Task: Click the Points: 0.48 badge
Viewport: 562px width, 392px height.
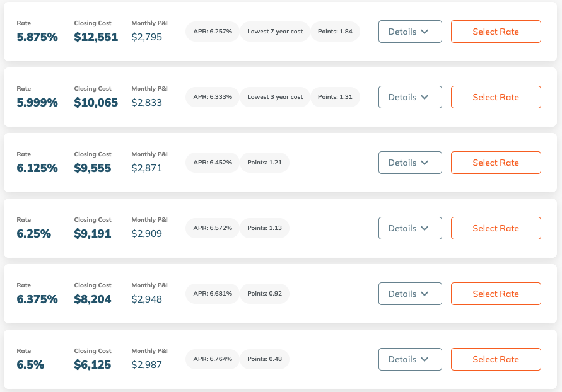Action: 264,359
